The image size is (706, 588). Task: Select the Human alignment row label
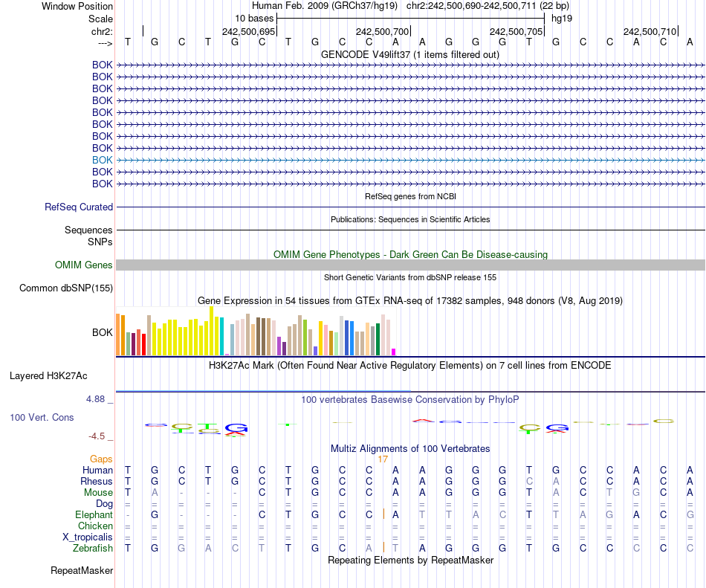click(x=97, y=470)
